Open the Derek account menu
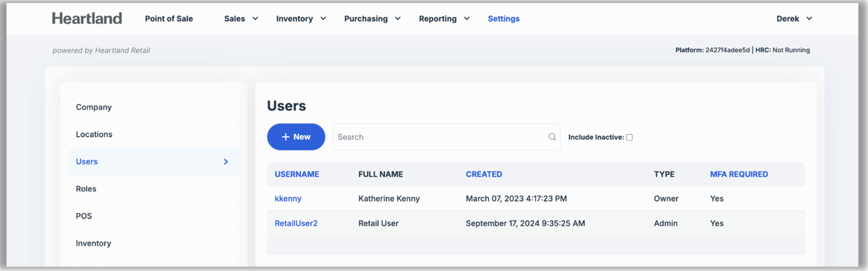The height and width of the screenshot is (271, 868). point(794,19)
